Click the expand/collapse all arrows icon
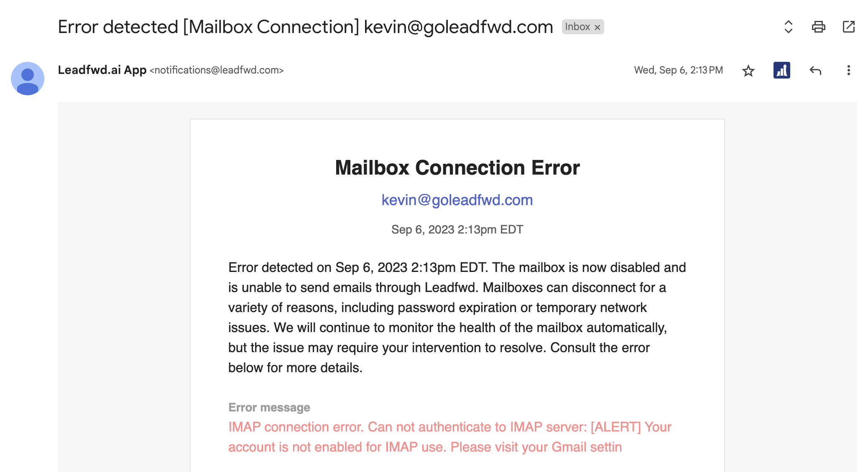This screenshot has height=472, width=868. (x=788, y=27)
